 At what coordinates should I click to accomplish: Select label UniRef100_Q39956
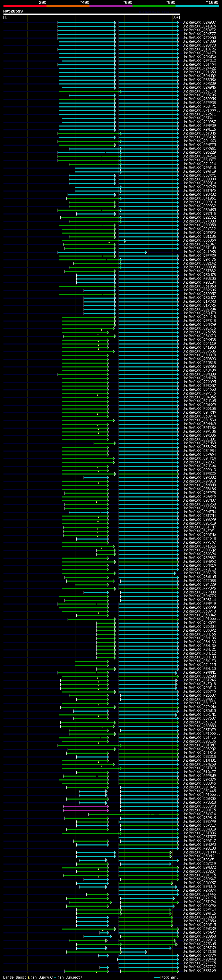coord(199,99)
